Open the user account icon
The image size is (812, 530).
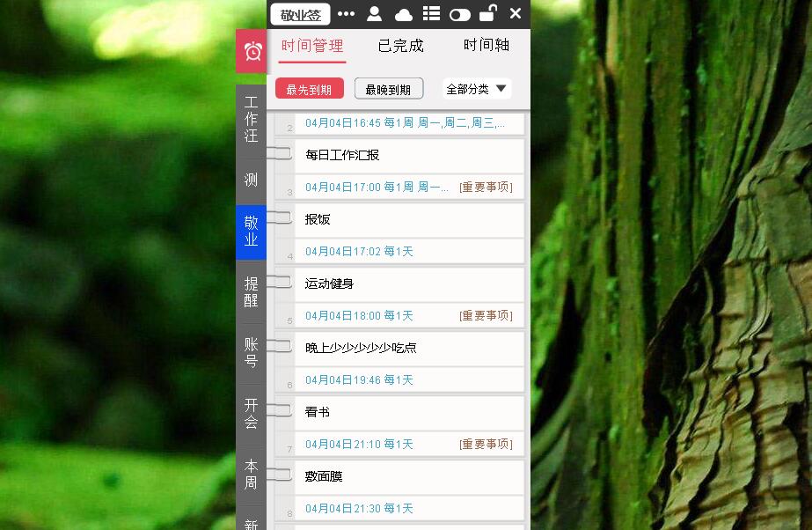374,14
